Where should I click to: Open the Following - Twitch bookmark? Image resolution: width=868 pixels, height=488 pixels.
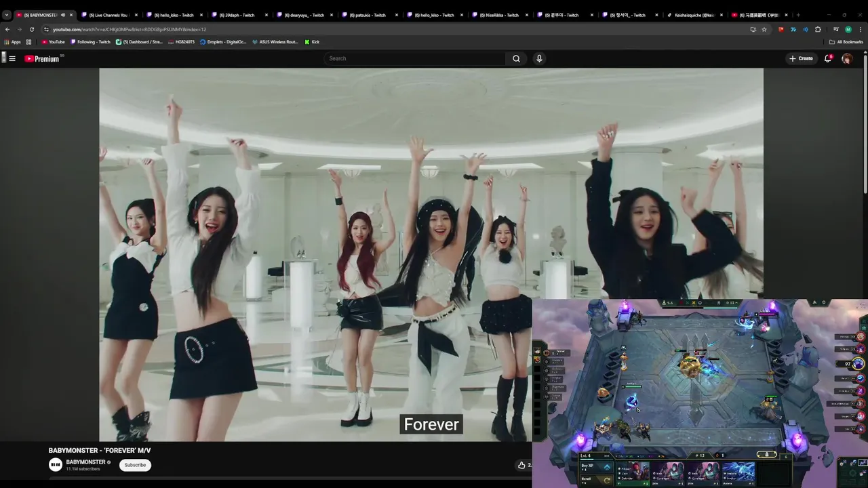click(90, 42)
